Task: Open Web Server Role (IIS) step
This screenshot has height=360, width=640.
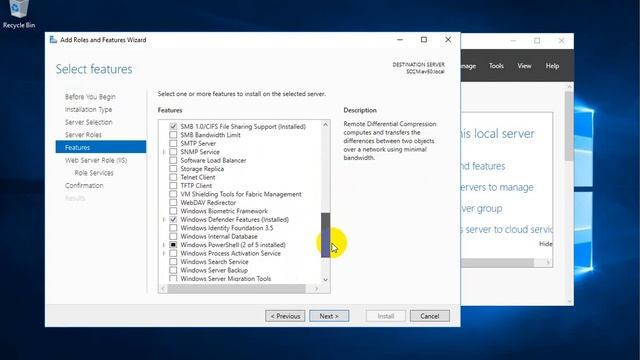Action: [x=96, y=160]
